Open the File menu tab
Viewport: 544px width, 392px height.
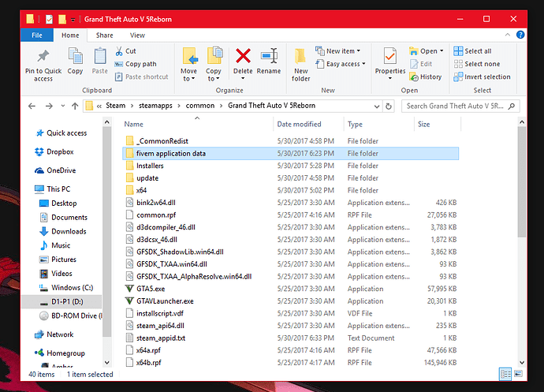click(37, 35)
